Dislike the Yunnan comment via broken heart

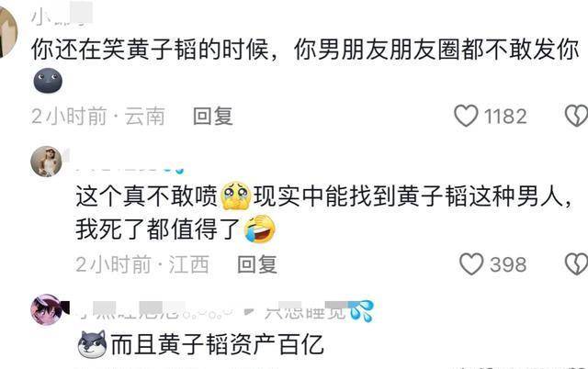(576, 116)
